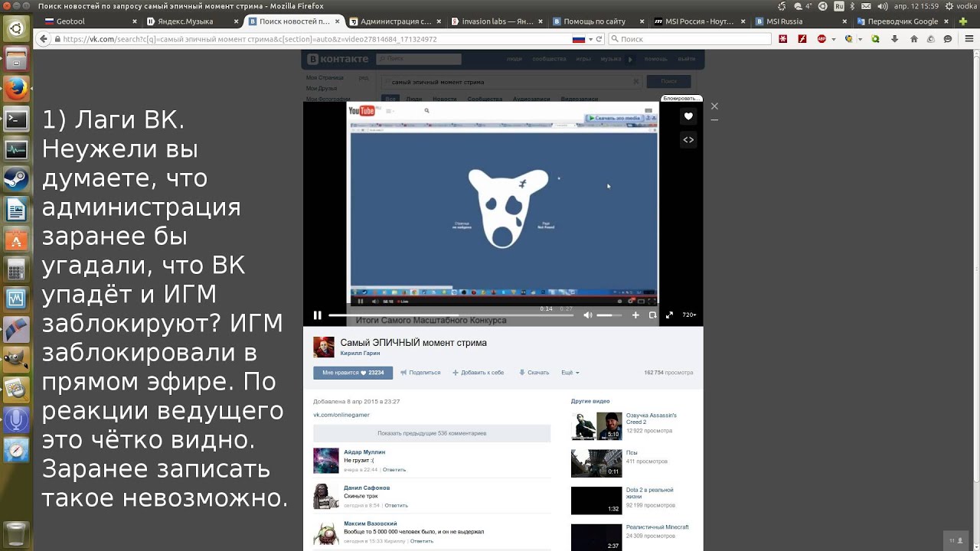Switch the video to fullscreen
The height and width of the screenshot is (551, 980).
pos(669,315)
